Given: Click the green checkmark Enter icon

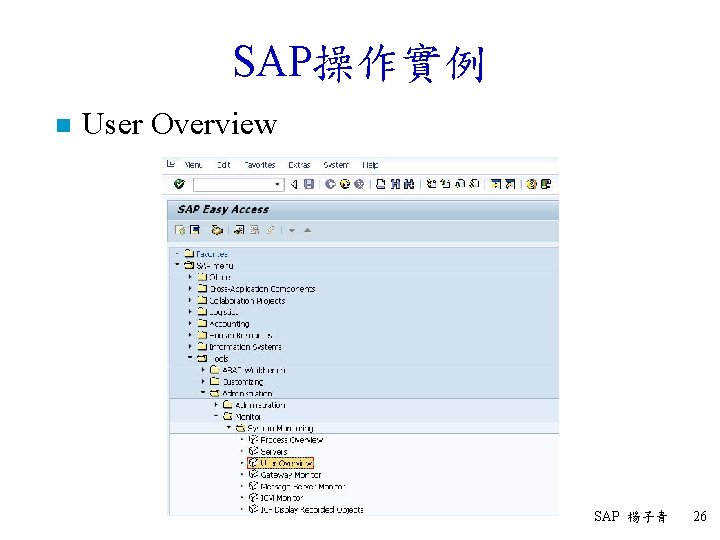Looking at the screenshot, I should 179,184.
